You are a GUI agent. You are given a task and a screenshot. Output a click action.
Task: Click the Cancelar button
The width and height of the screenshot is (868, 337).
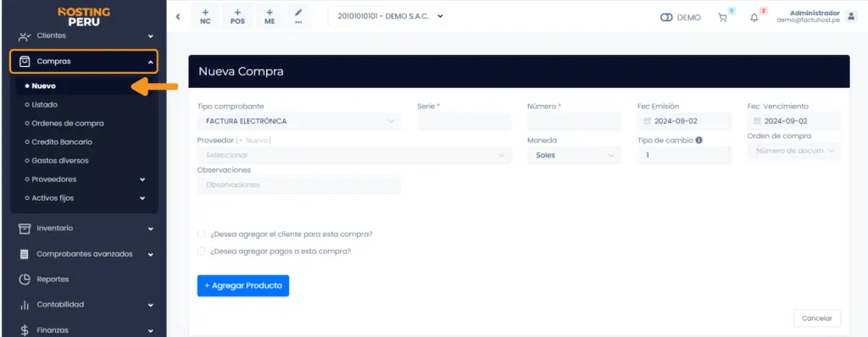[817, 318]
